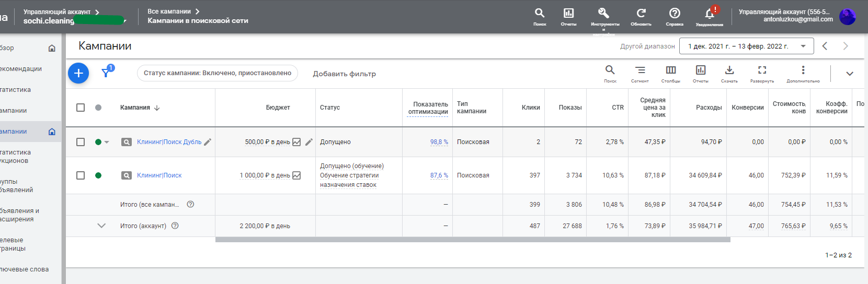The image size is (868, 284).
Task: Open notifications bell with red alert
Action: (710, 13)
